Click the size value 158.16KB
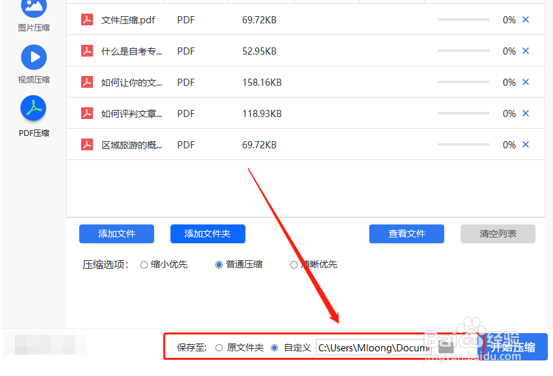The image size is (553, 376). pos(262,83)
